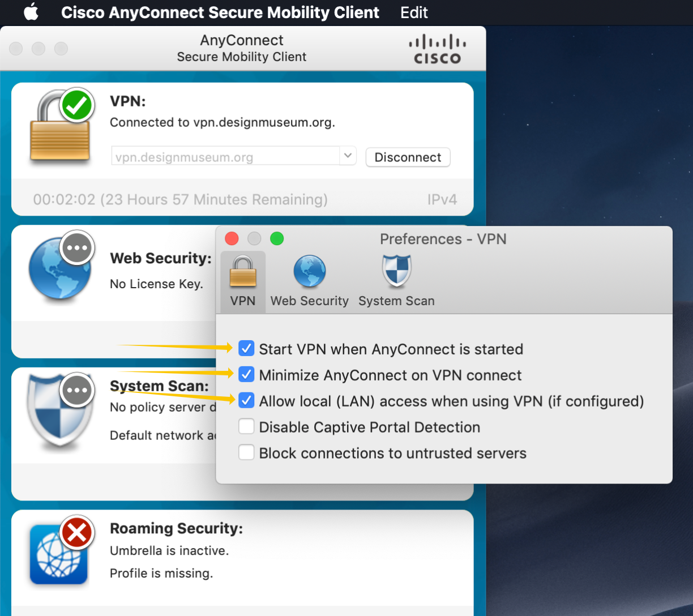This screenshot has width=693, height=616.
Task: Click the 'Umbrella is inactive.' text
Action: [169, 550]
